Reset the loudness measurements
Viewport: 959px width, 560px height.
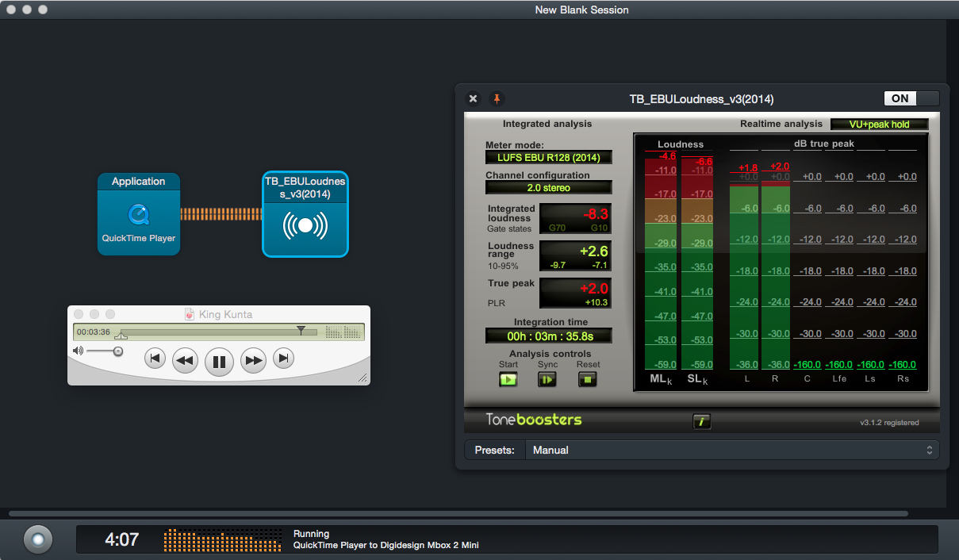[588, 379]
